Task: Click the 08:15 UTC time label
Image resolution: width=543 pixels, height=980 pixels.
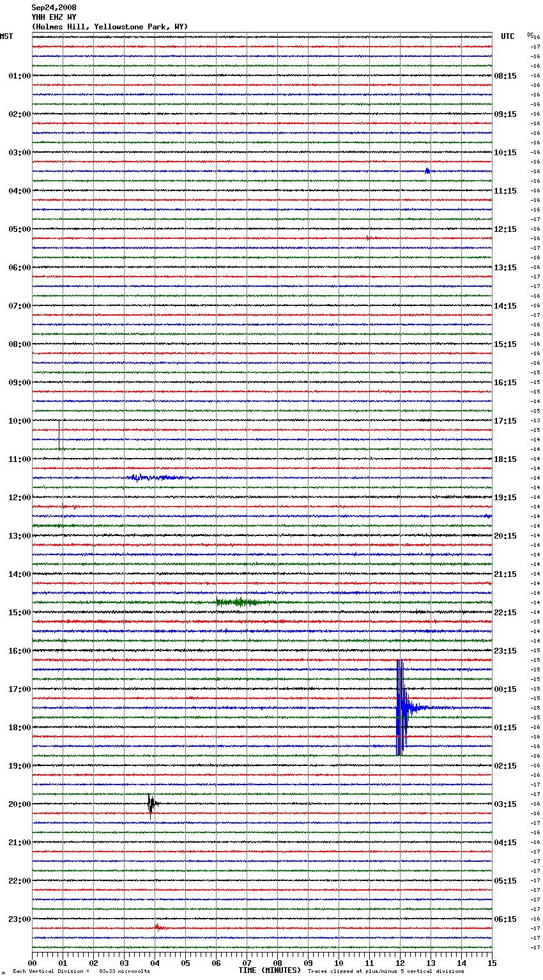Action: point(505,76)
